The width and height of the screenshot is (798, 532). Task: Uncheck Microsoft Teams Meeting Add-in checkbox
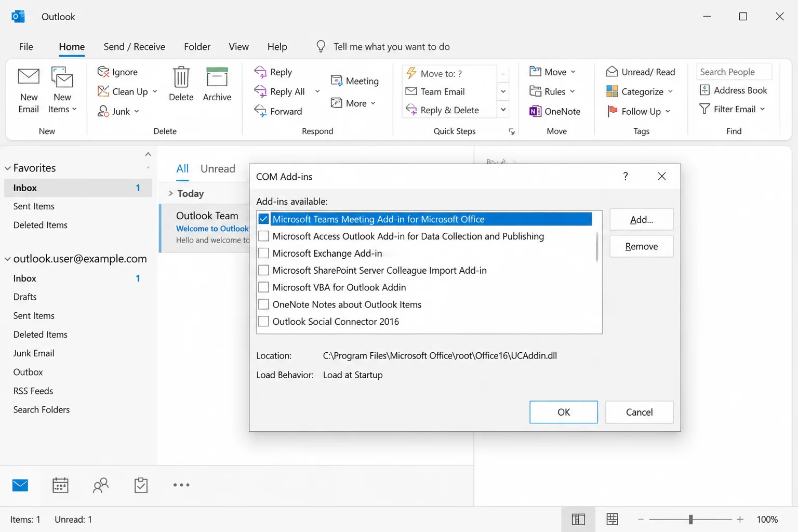tap(263, 219)
